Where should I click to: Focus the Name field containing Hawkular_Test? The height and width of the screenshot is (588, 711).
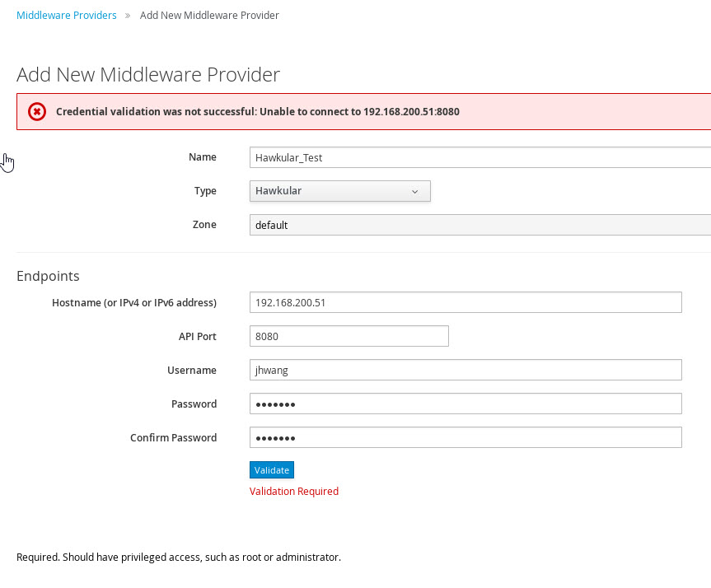[x=479, y=157]
